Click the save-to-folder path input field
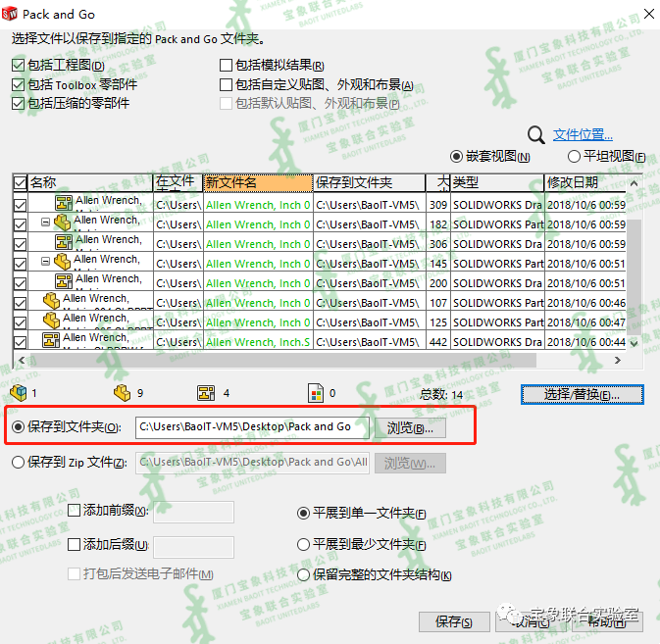The image size is (660, 644). click(x=252, y=427)
